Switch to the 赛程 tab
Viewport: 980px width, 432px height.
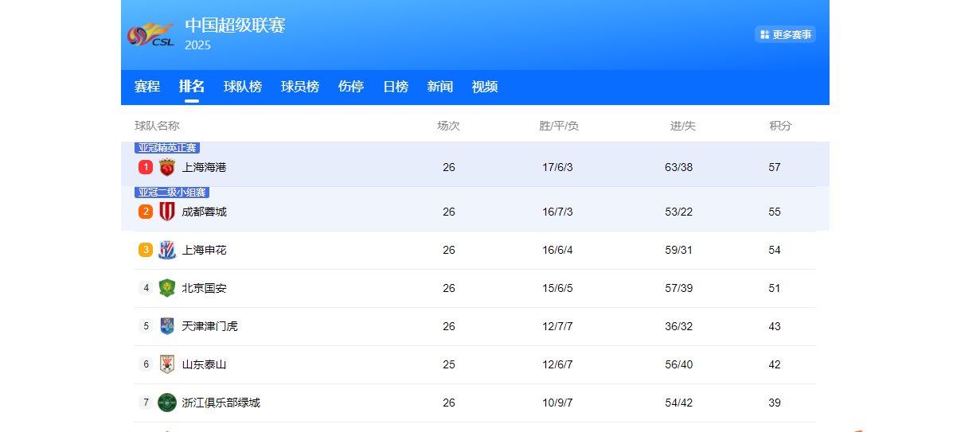147,87
